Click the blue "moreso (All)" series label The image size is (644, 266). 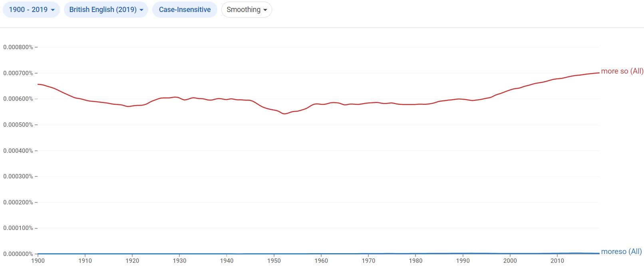pos(621,252)
